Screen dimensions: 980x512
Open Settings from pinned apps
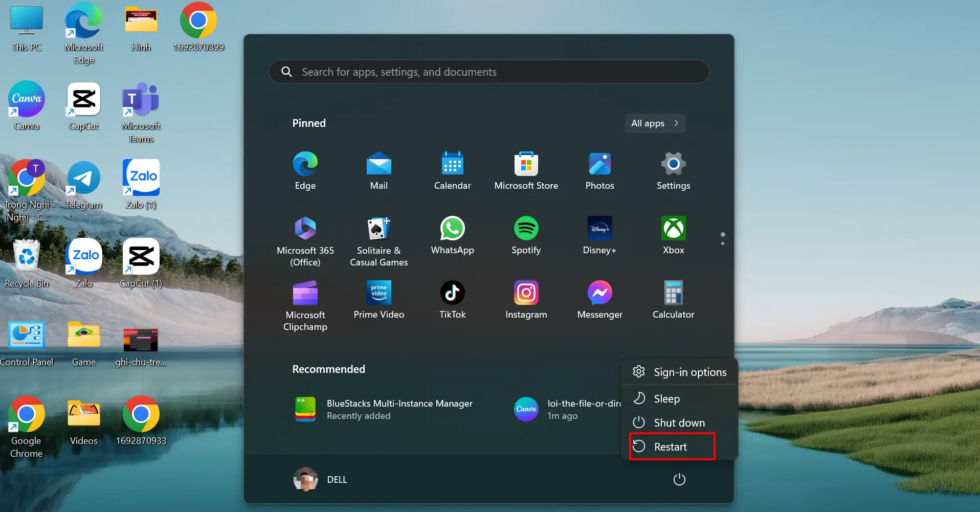pyautogui.click(x=674, y=171)
